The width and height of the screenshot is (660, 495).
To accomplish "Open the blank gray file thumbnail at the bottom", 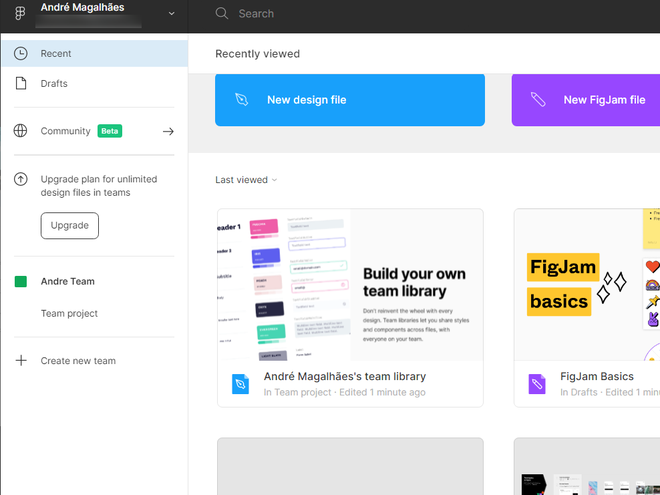I will point(350,466).
